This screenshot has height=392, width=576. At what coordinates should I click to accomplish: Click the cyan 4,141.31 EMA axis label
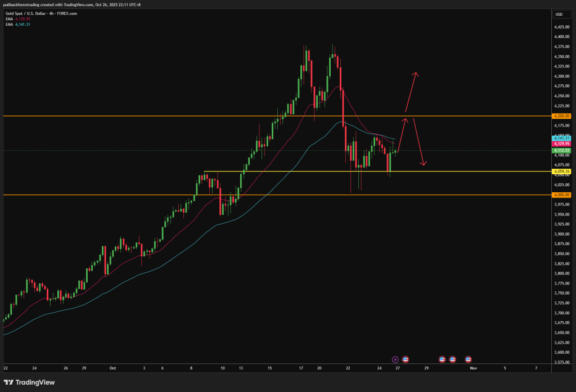(x=561, y=138)
